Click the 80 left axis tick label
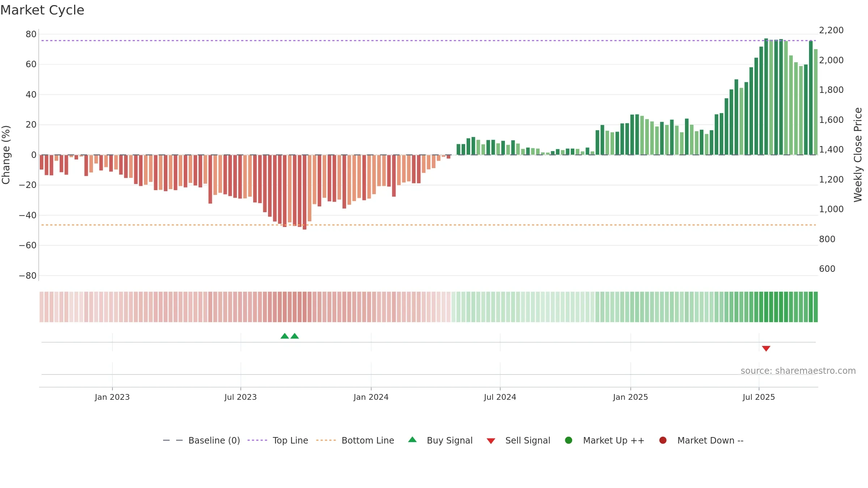 [31, 34]
